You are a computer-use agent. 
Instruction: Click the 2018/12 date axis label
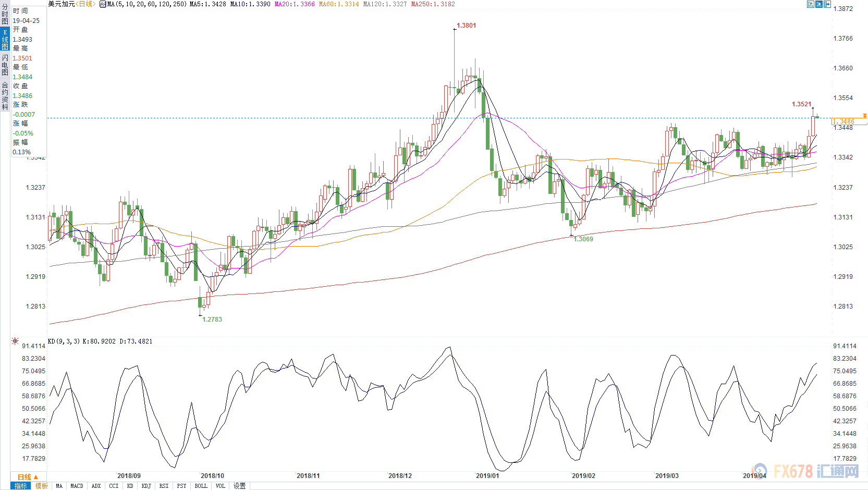pos(400,476)
